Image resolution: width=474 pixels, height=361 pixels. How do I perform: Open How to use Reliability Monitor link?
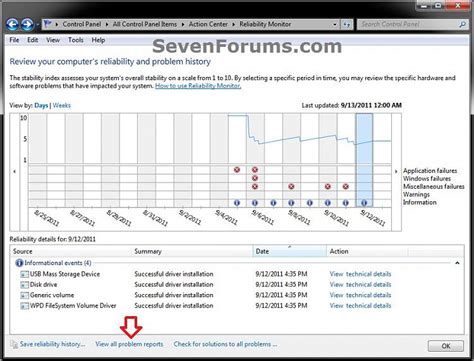click(x=198, y=86)
